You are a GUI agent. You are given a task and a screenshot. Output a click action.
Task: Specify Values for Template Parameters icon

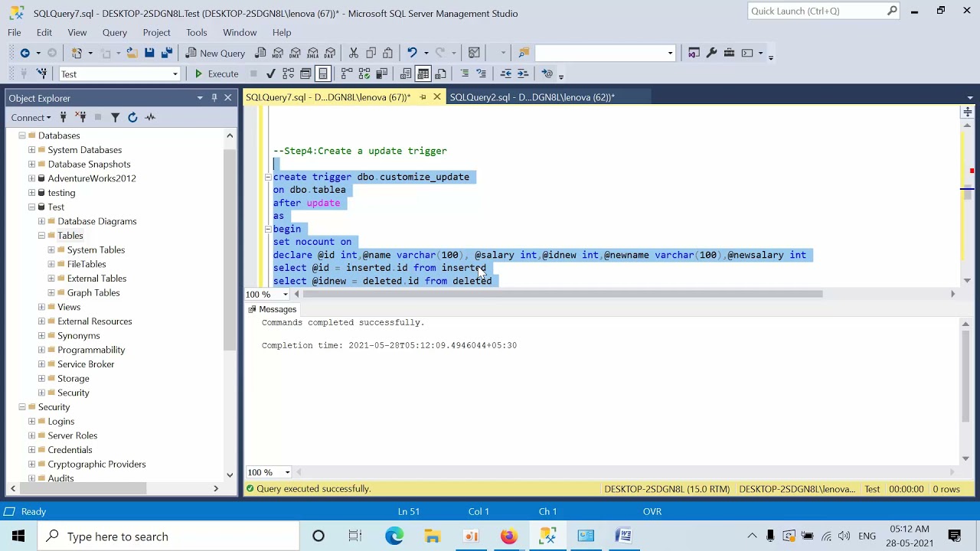547,73
